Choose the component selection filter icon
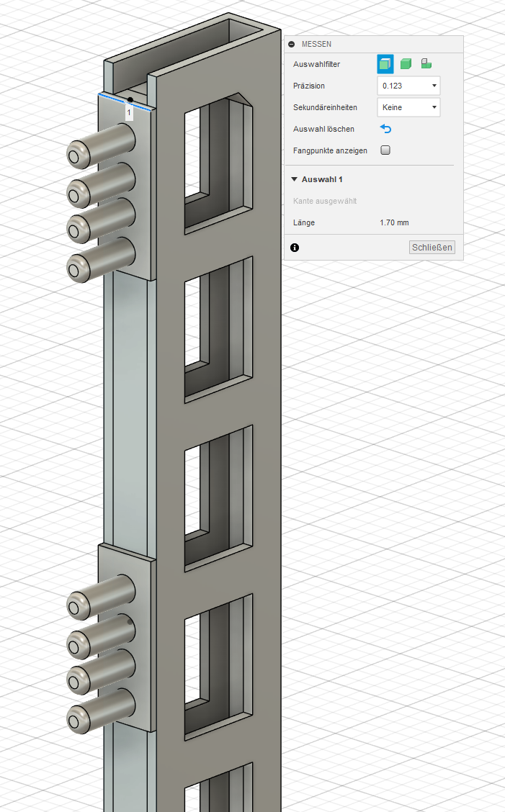Viewport: 505px width, 812px height. pos(426,63)
